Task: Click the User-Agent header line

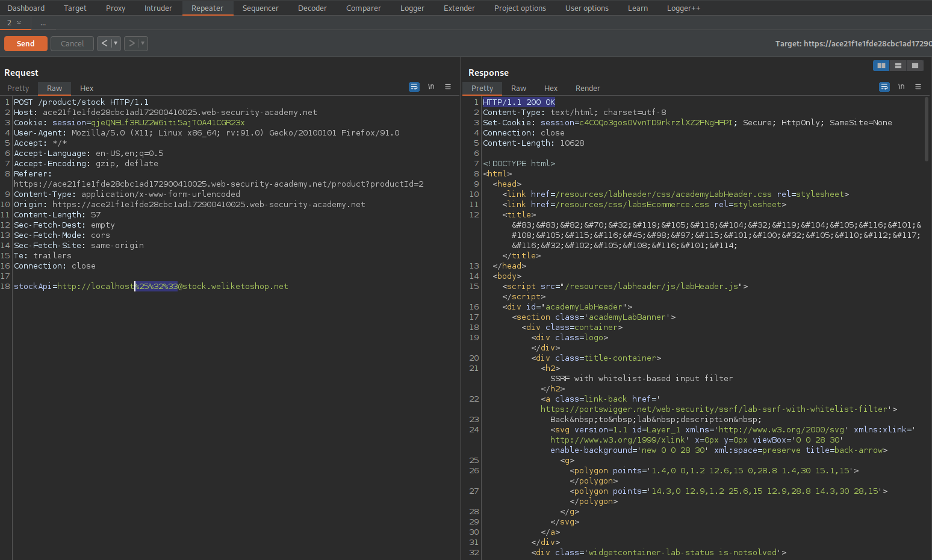Action: tap(207, 132)
